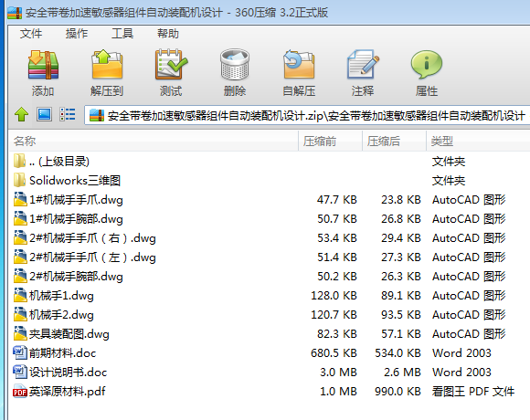Click the 添加 (Add) toolbar icon
Image resolution: width=530 pixels, height=420 pixels.
click(x=43, y=65)
